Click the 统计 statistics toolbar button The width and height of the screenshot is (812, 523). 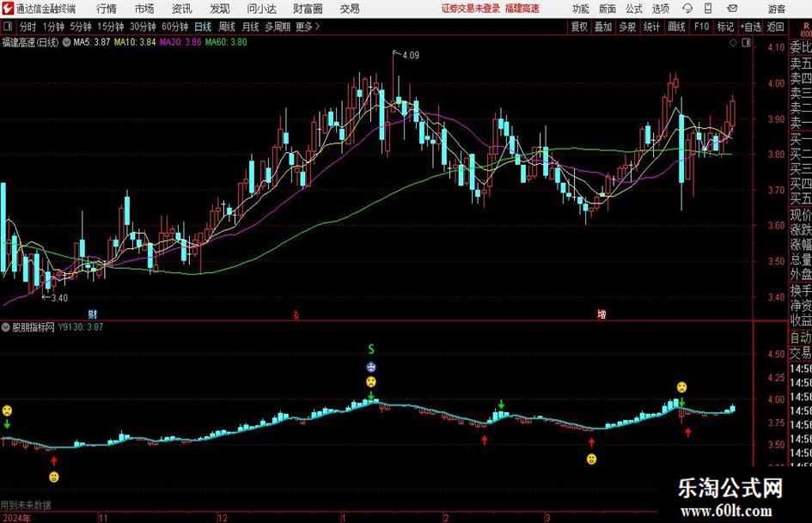[651, 27]
